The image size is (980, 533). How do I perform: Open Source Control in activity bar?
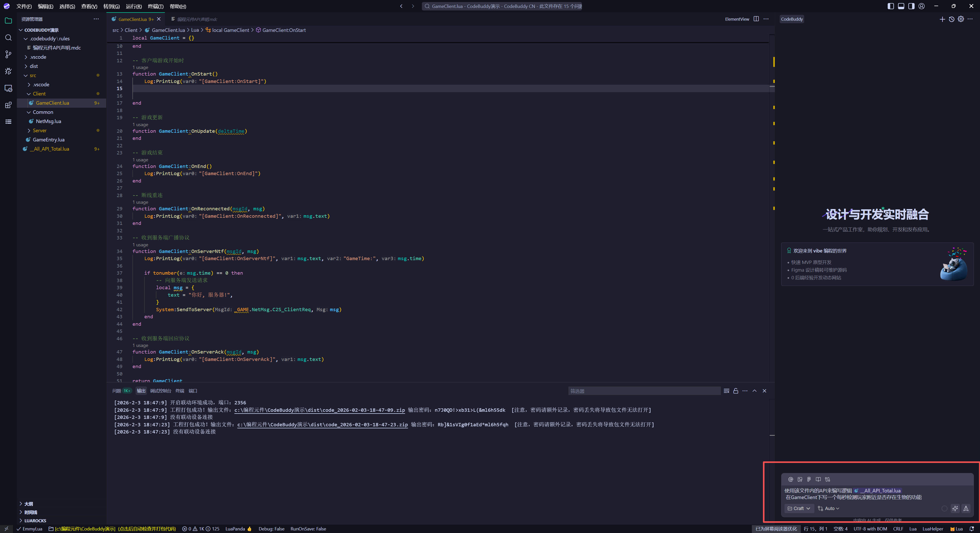[8, 54]
